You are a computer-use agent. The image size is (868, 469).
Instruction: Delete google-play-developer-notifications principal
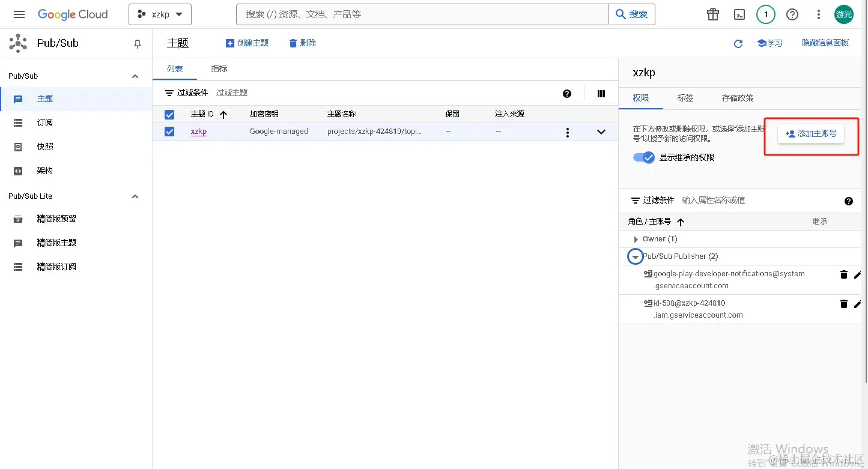tap(843, 274)
